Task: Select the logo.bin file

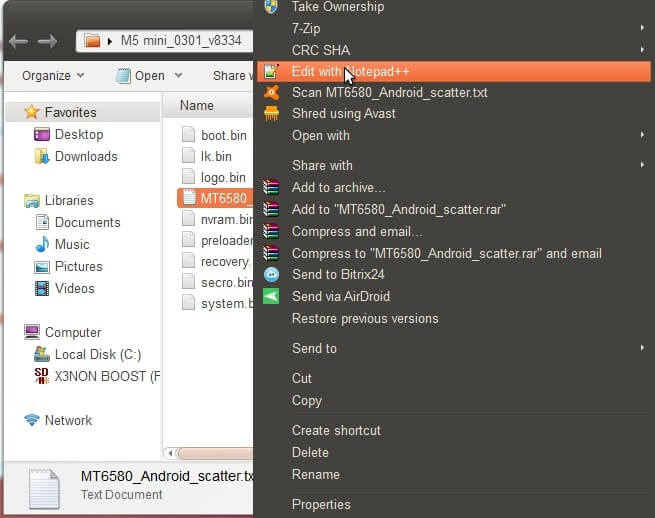Action: point(215,177)
